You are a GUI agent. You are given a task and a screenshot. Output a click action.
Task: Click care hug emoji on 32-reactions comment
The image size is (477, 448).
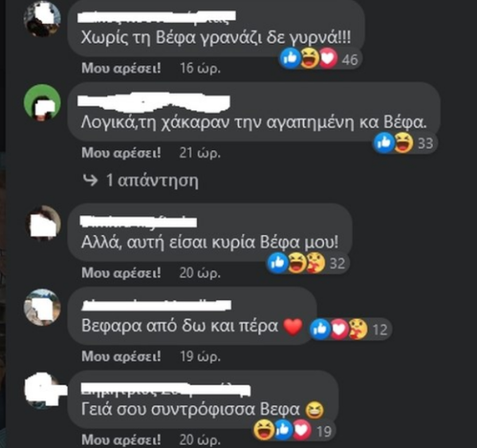coord(316,263)
